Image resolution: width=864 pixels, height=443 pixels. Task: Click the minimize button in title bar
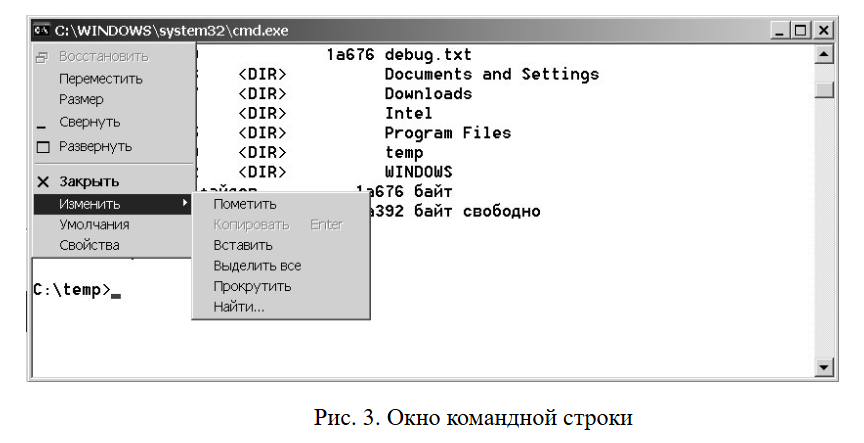pyautogui.click(x=781, y=31)
